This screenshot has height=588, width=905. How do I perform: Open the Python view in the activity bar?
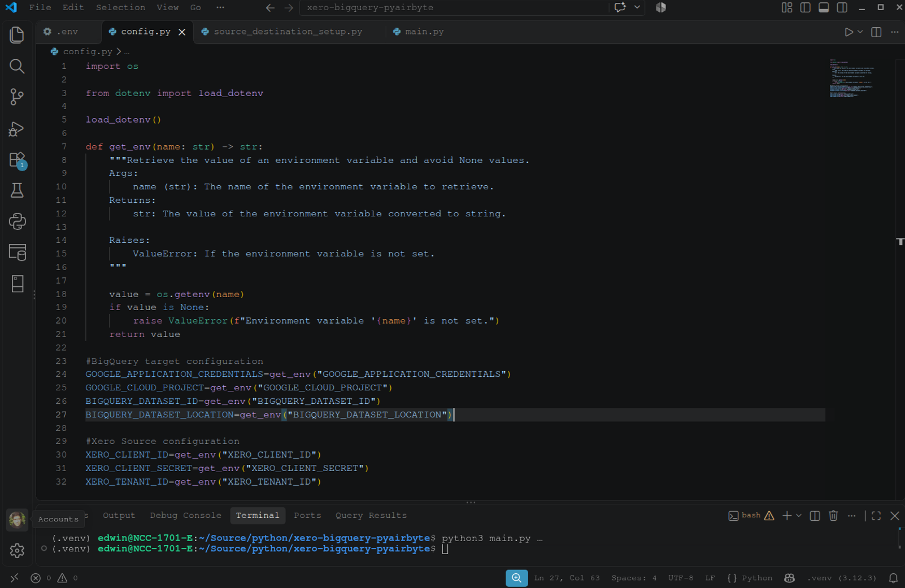click(x=17, y=221)
